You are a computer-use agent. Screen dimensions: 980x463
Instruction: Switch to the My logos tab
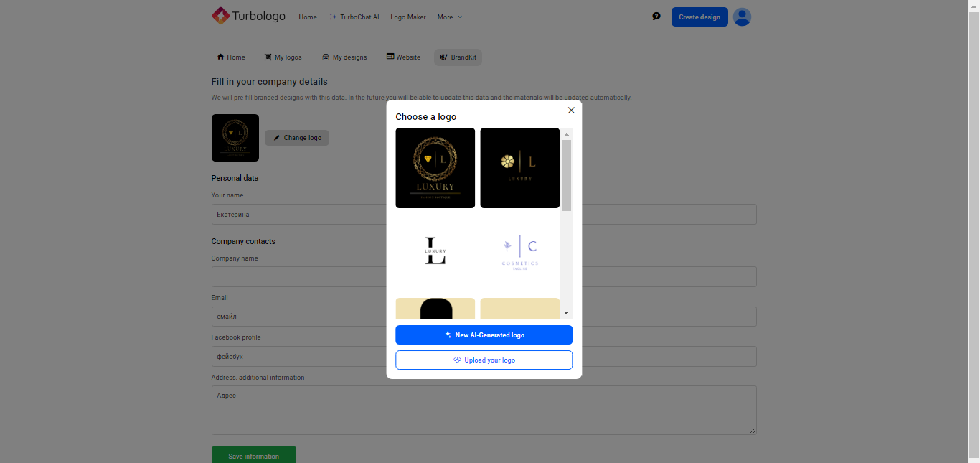pos(283,57)
